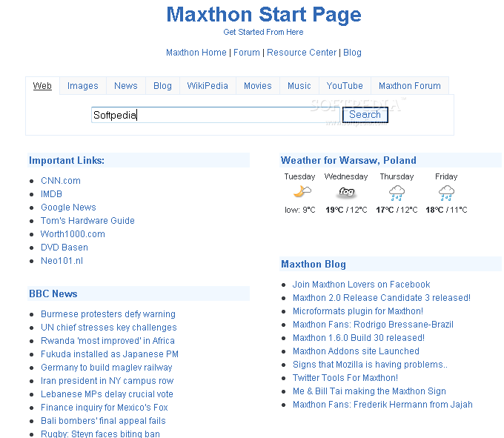
Task: Switch to the News search tab
Action: point(126,86)
